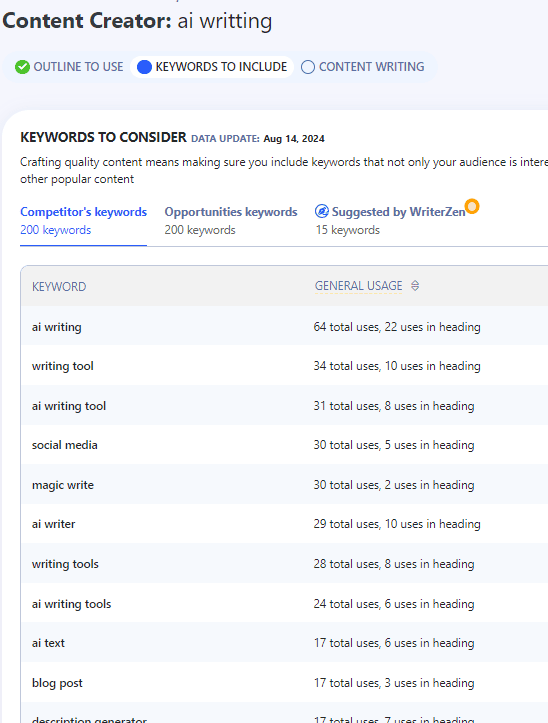This screenshot has height=723, width=548.
Task: Select the 'ai writing tools' keyword
Action: 71,604
